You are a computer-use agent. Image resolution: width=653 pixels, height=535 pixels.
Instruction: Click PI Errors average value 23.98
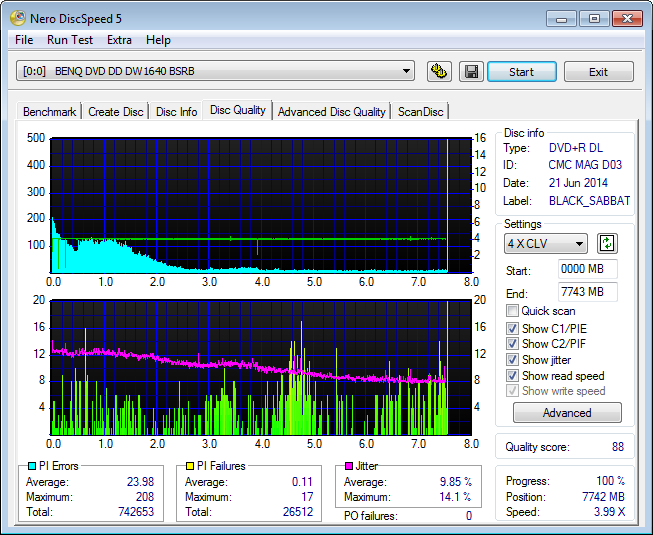coord(140,482)
